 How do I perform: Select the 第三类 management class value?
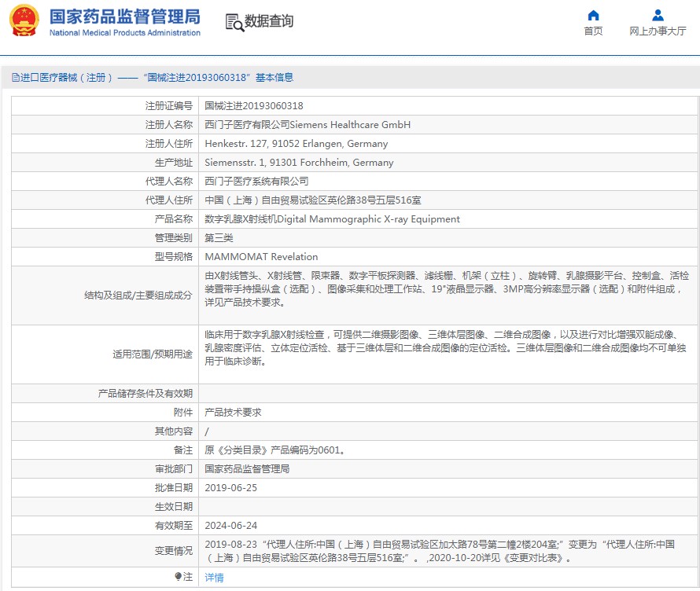[x=219, y=238]
